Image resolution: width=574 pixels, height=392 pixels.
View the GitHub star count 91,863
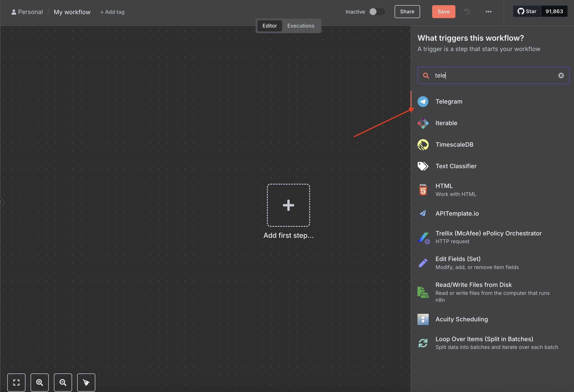[554, 11]
